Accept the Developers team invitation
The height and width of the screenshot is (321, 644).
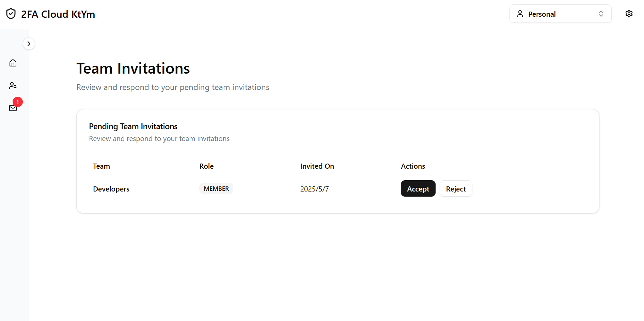point(418,189)
